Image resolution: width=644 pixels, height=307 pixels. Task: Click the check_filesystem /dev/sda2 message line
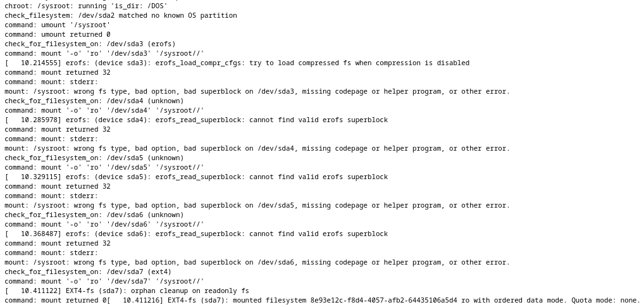tap(120, 15)
